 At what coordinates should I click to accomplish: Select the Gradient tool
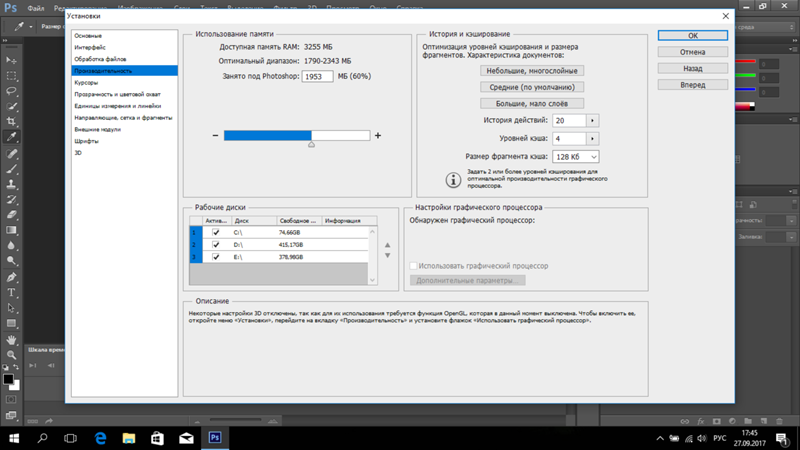pos(11,230)
